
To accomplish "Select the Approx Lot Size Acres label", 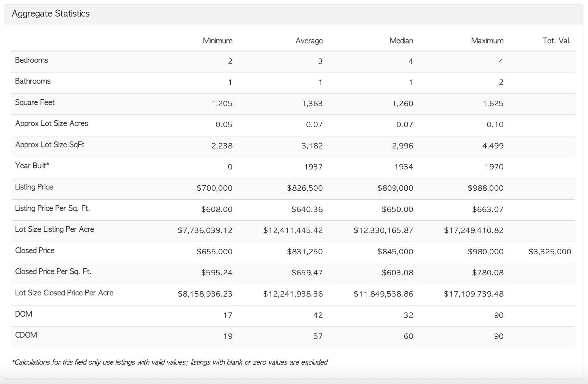I will tap(52, 123).
